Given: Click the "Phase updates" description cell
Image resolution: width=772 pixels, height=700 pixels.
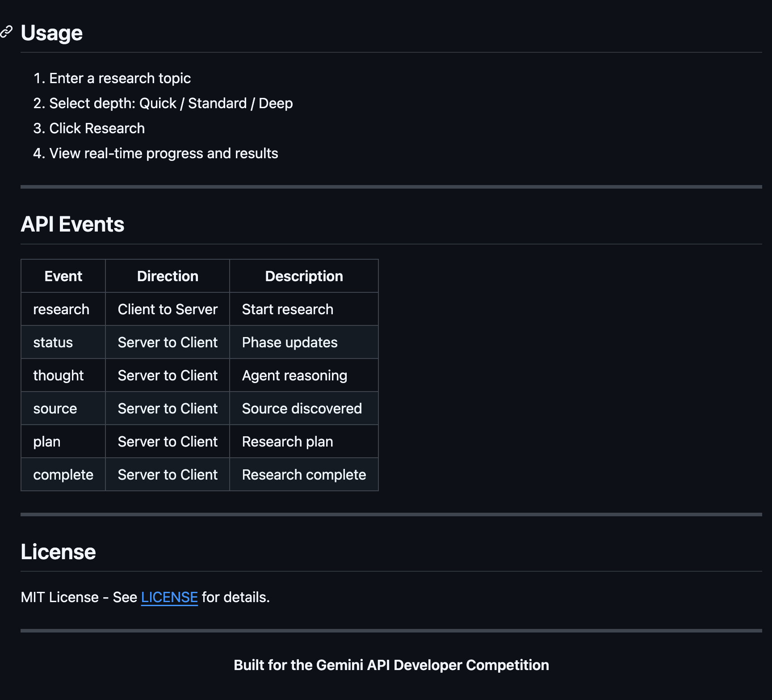Looking at the screenshot, I should click(289, 342).
